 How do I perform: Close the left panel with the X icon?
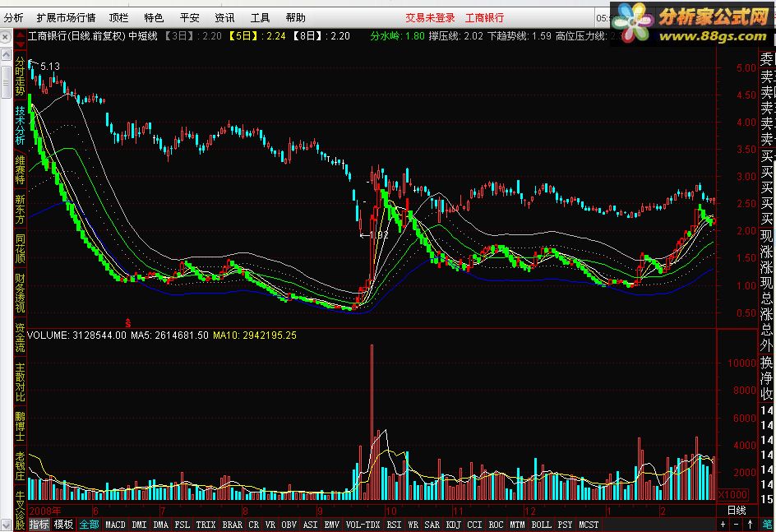(x=6, y=37)
